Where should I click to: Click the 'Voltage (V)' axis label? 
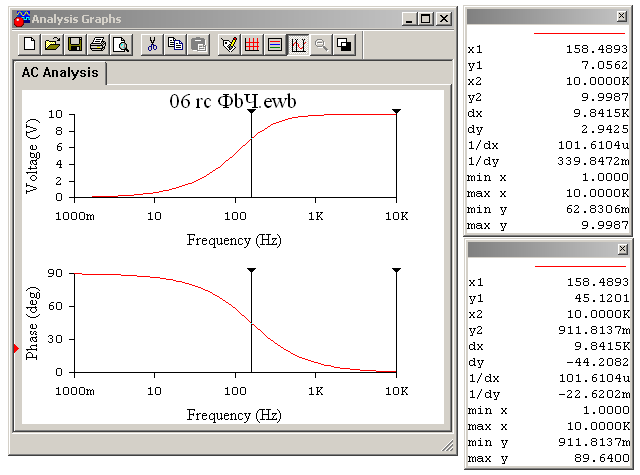pos(33,156)
